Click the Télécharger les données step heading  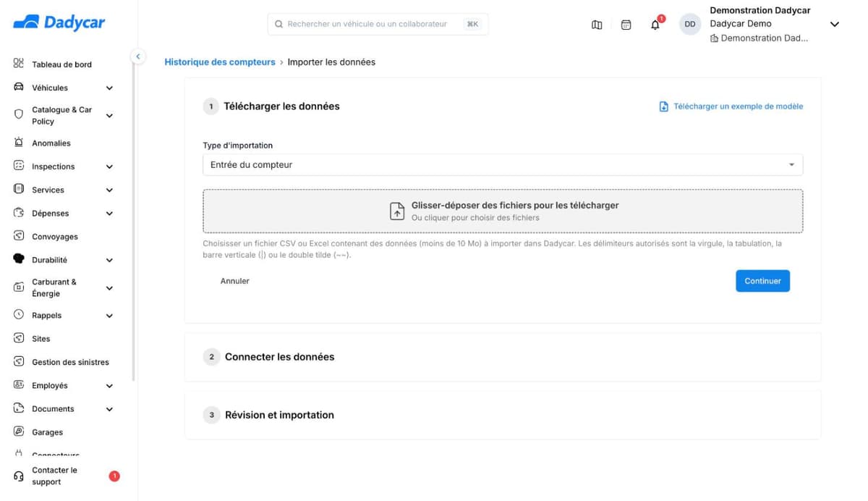tap(281, 106)
